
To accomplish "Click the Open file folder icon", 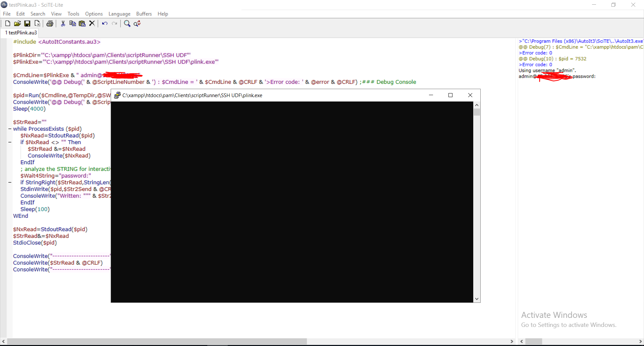I will click(x=17, y=23).
